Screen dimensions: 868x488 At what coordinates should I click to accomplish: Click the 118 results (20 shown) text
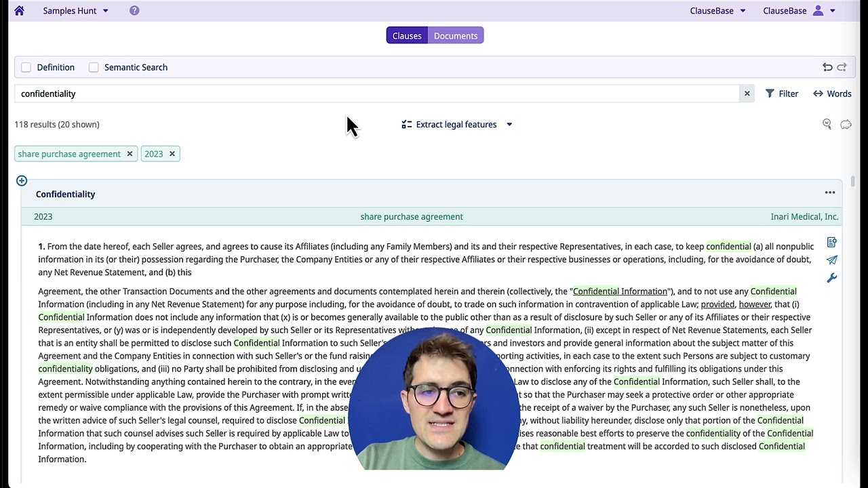57,125
